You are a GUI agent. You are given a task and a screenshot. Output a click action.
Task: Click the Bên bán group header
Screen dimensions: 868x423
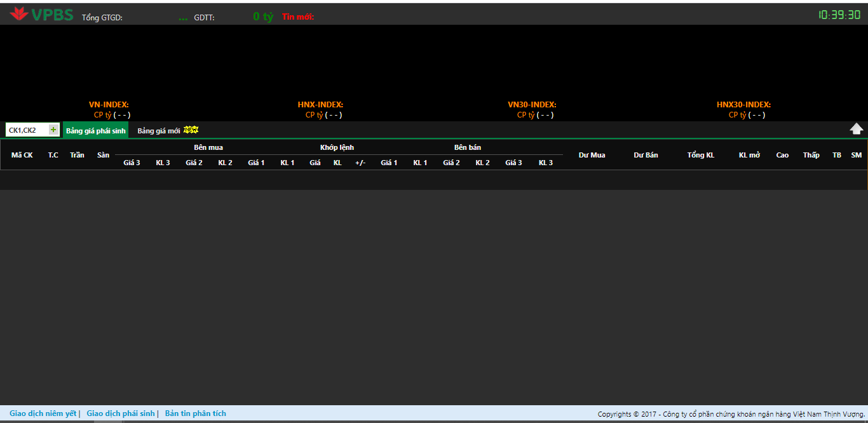tap(467, 147)
